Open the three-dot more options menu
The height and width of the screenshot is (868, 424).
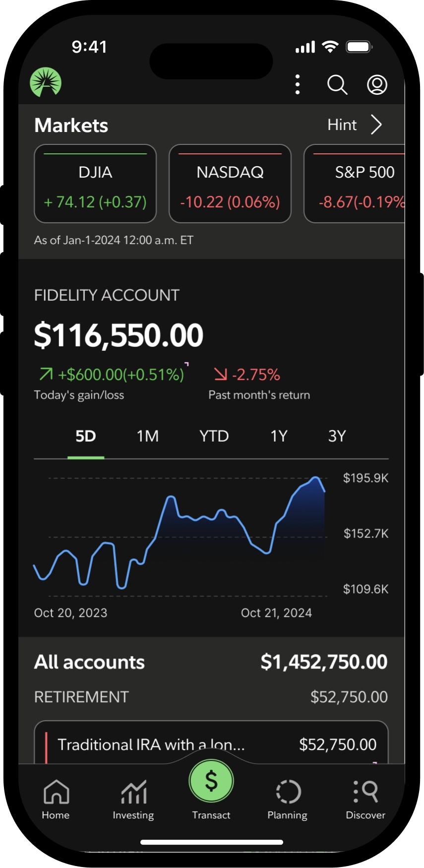tap(298, 85)
